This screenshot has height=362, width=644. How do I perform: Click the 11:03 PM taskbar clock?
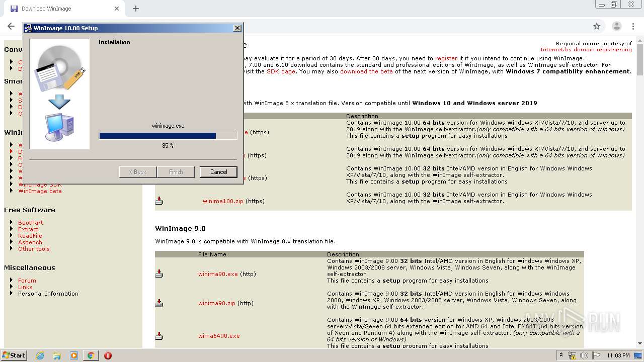pos(618,355)
